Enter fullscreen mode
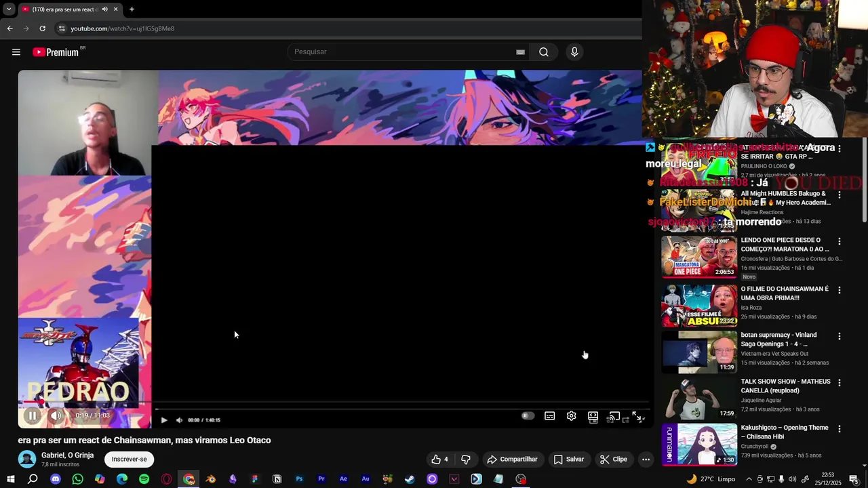Screen dimensions: 868x488 tap(637, 416)
